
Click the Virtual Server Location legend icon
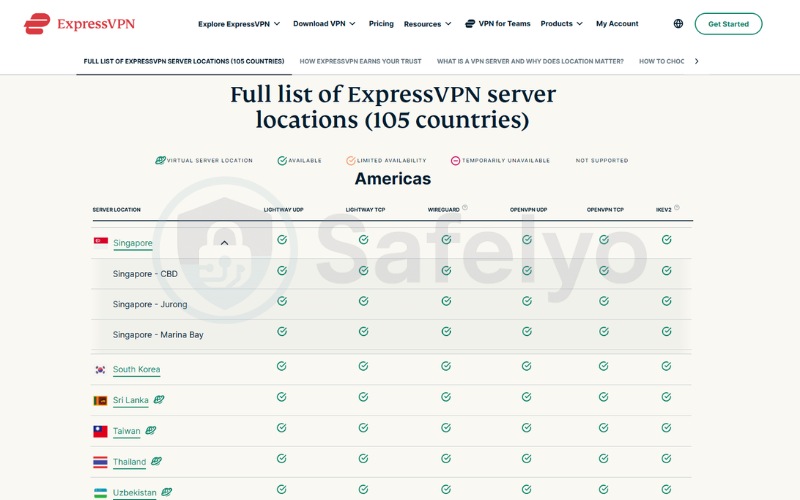pyautogui.click(x=160, y=160)
